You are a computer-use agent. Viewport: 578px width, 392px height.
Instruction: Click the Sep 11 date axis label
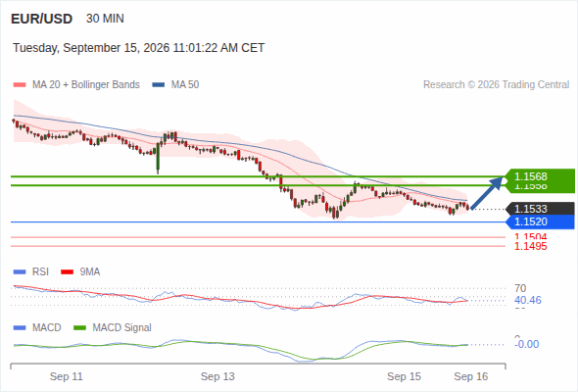coord(67,376)
